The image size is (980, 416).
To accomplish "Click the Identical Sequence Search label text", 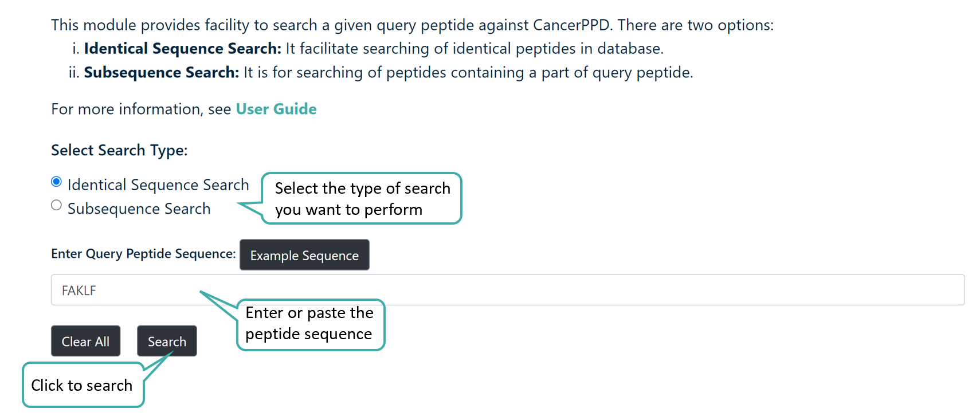I will (158, 184).
